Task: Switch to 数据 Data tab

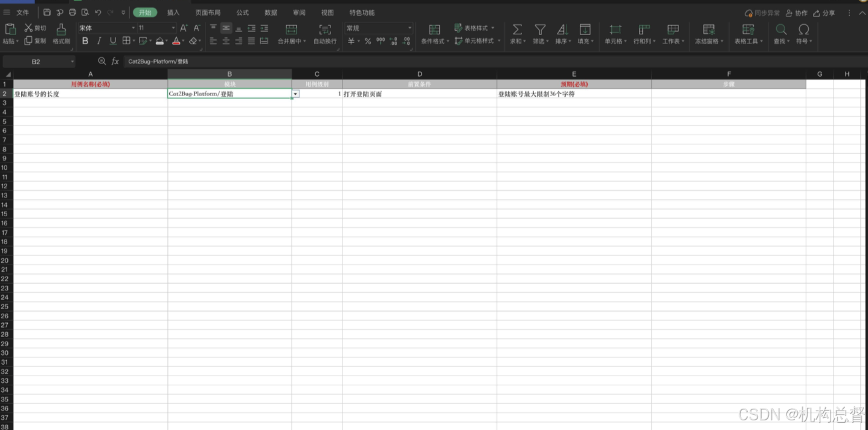Action: 271,13
